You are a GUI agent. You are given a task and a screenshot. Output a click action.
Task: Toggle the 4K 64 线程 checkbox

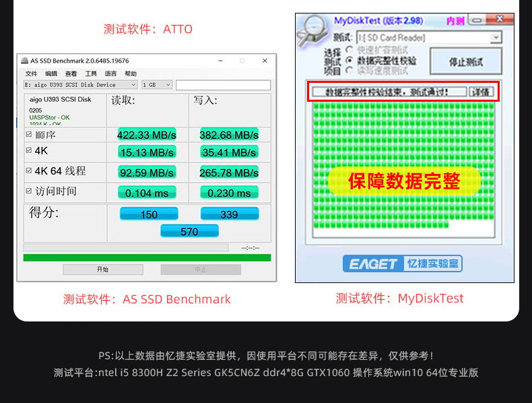[28, 171]
